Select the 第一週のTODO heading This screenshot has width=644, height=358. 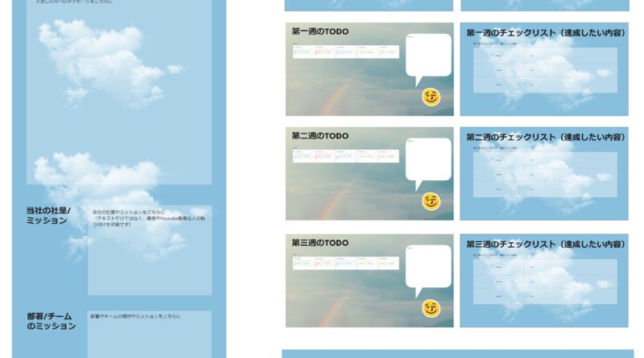[320, 31]
